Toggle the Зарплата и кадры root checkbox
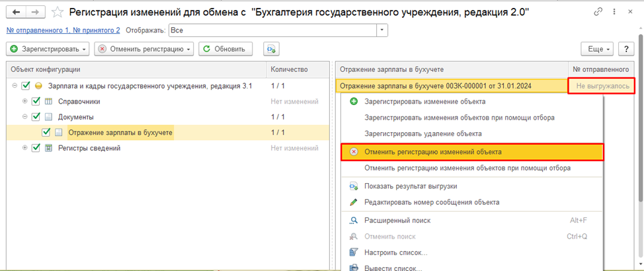Viewport: 644px width, 271px height. tap(26, 86)
